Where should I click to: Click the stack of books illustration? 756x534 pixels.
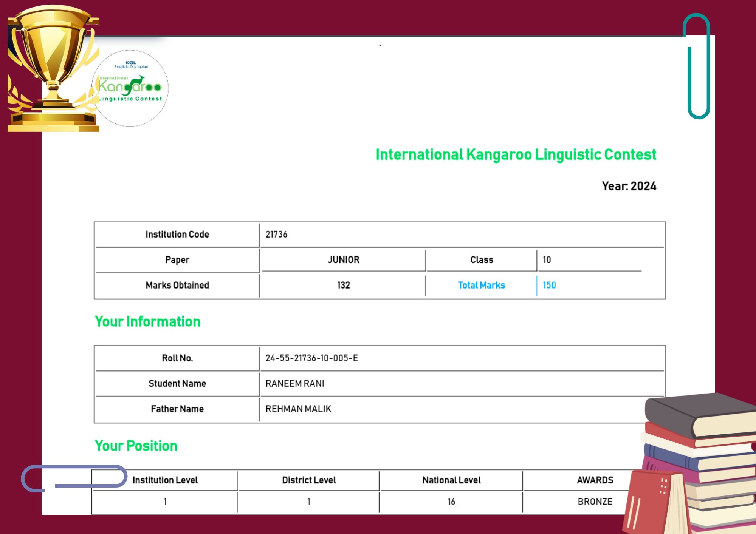(690, 463)
